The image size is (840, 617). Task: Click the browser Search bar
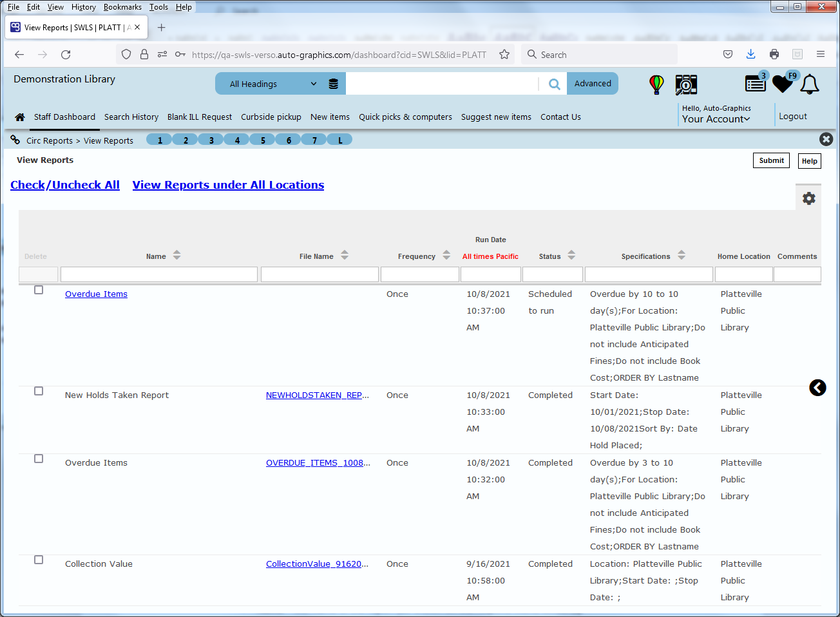pos(600,55)
